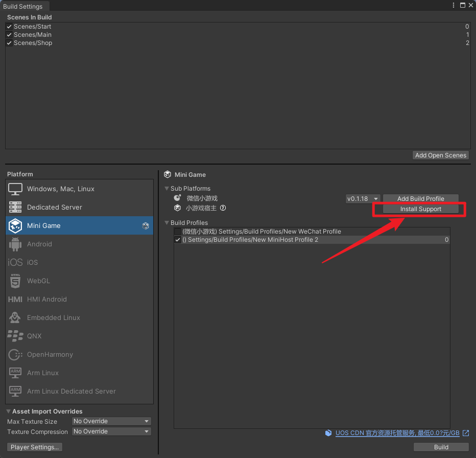The width and height of the screenshot is (476, 458).
Task: Enable the New WeChat Profile checkbox
Action: point(178,232)
